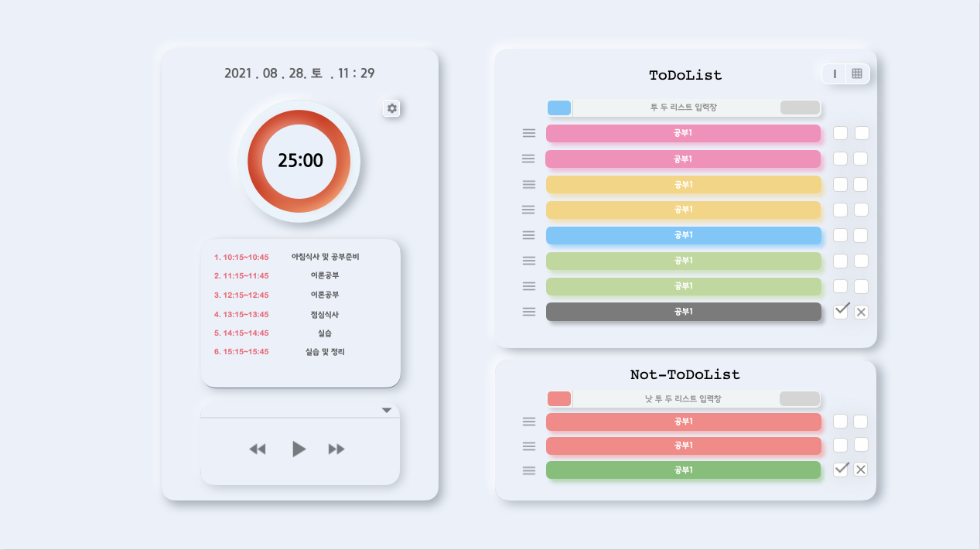Tick the left checkbox of Not-ToDoList's upper red task
Image resolution: width=980 pixels, height=550 pixels.
840,422
